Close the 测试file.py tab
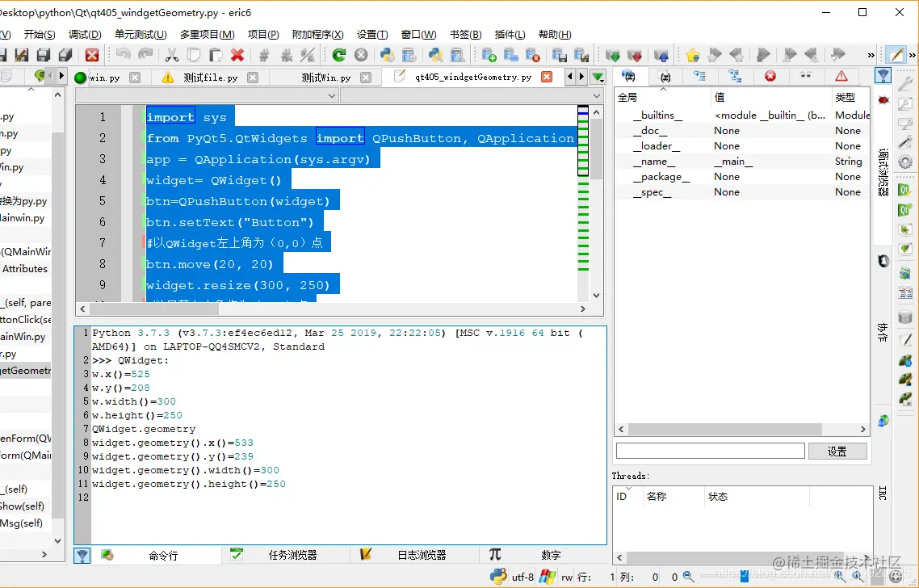The image size is (919, 588). [253, 78]
